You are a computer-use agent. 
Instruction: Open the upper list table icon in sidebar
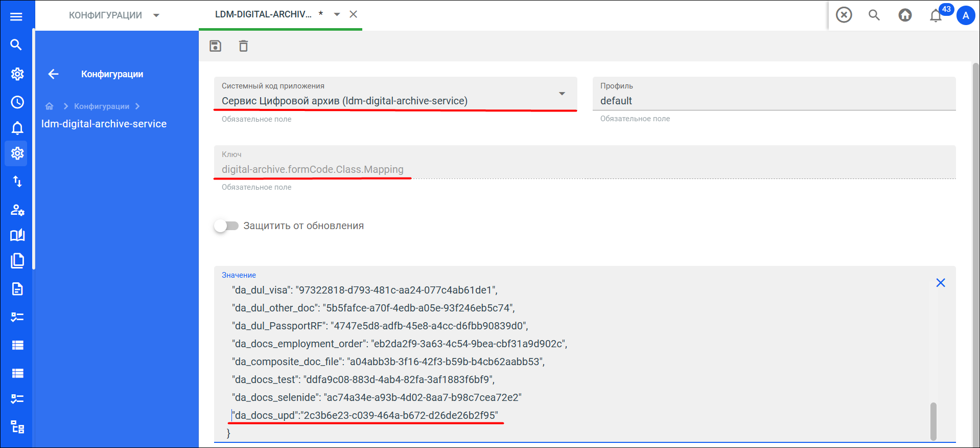17,345
